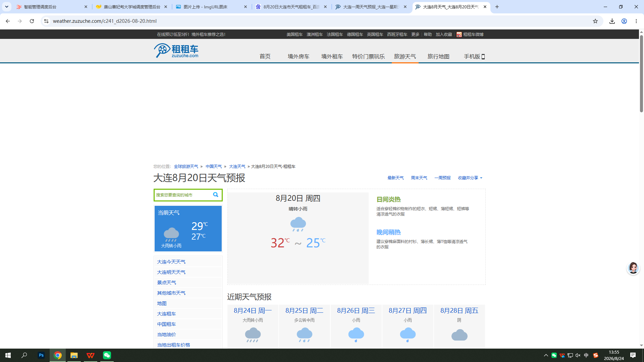This screenshot has width=644, height=362.
Task: Select 旅游天气 navigation item
Action: pyautogui.click(x=405, y=56)
